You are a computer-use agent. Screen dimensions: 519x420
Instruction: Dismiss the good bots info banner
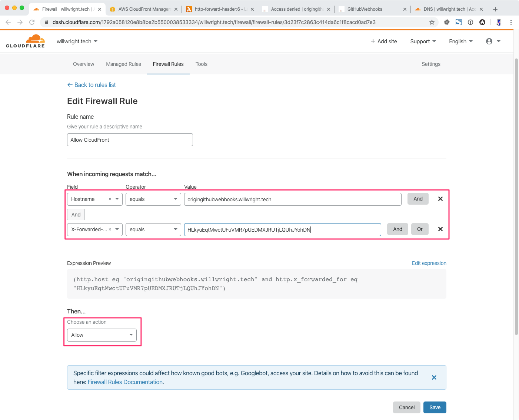point(434,377)
